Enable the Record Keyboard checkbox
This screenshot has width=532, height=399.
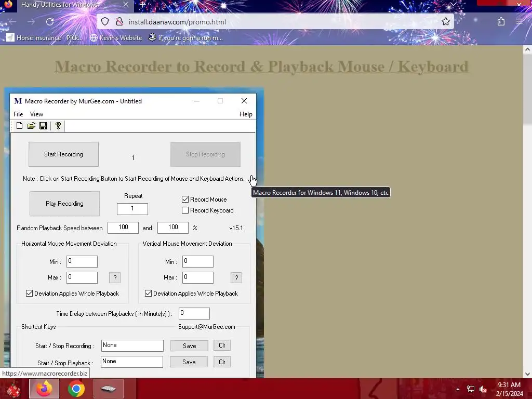(x=185, y=210)
